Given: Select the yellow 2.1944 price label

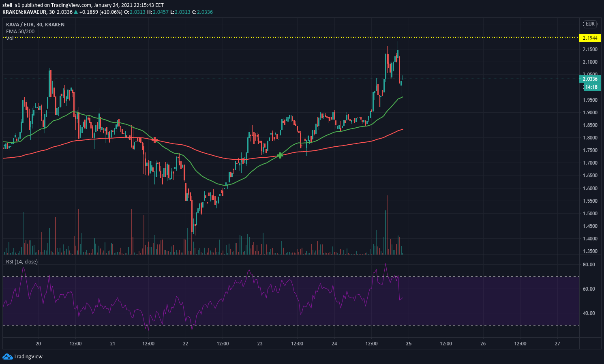Looking at the screenshot, I should click(590, 38).
